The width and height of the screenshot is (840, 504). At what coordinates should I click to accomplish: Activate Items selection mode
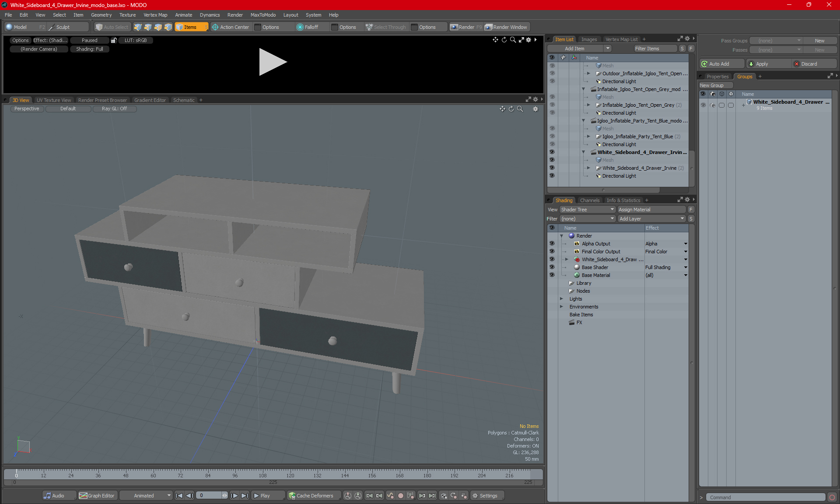click(191, 27)
